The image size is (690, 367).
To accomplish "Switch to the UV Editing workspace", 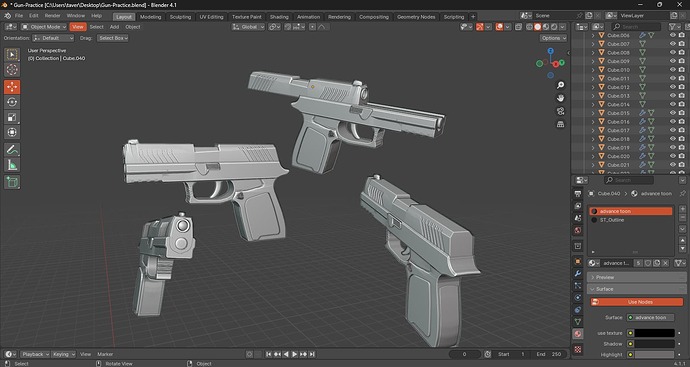I will click(212, 17).
